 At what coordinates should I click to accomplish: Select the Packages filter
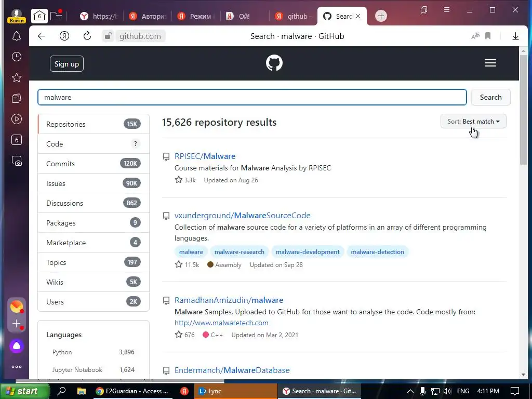[x=94, y=223]
